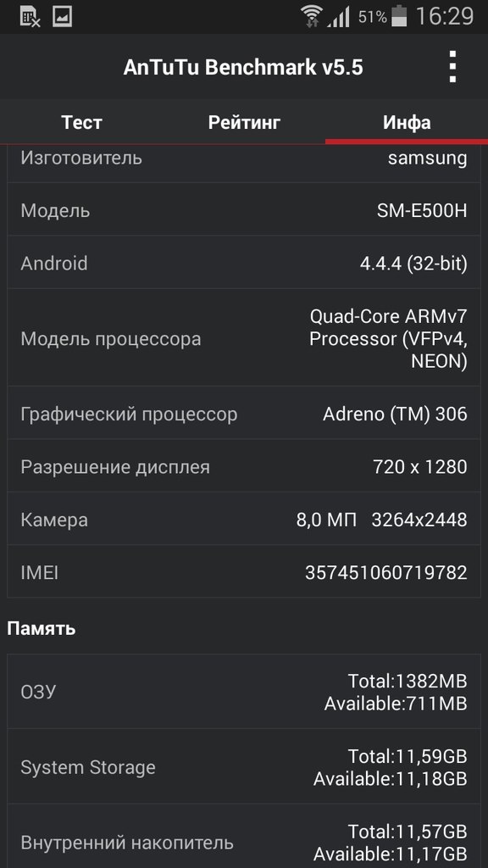
Task: Select the Модель процессора row
Action: (244, 337)
